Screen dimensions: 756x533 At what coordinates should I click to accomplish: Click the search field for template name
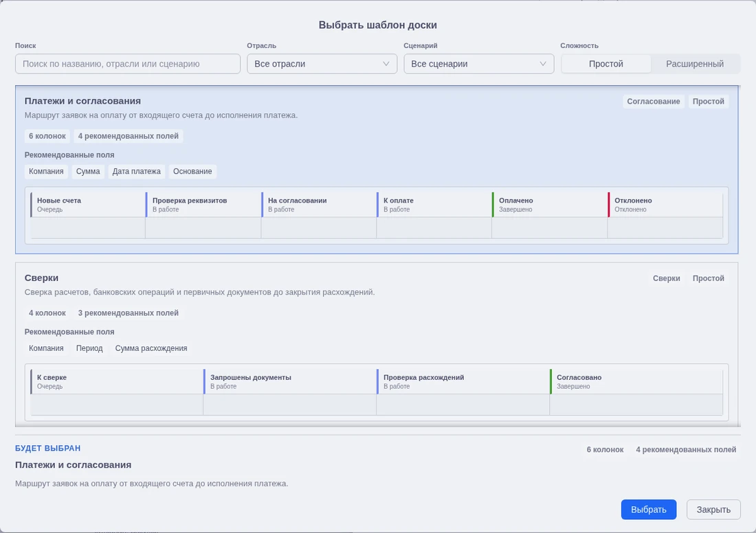[x=128, y=64]
